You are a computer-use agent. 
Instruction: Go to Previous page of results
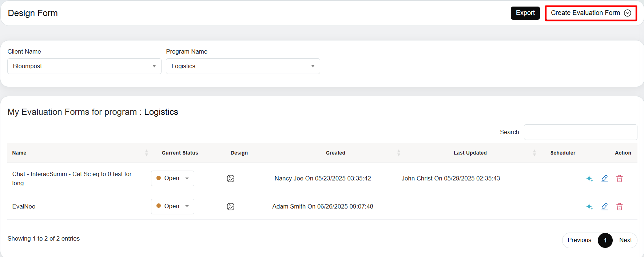(x=579, y=240)
